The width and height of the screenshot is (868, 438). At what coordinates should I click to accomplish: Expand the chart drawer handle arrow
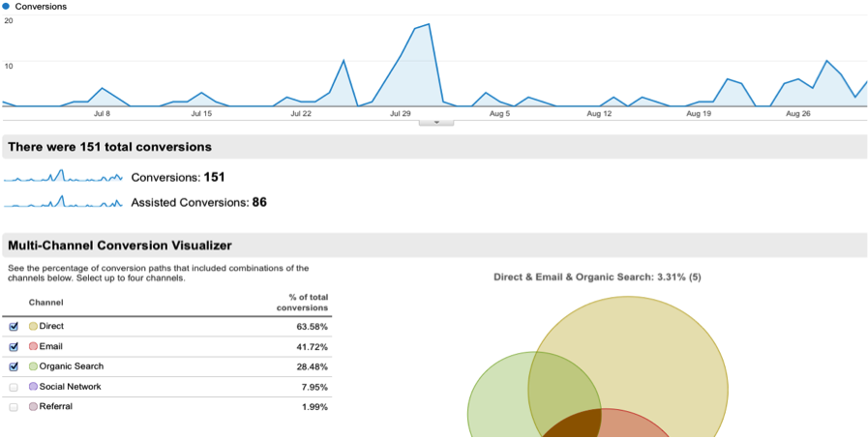436,122
